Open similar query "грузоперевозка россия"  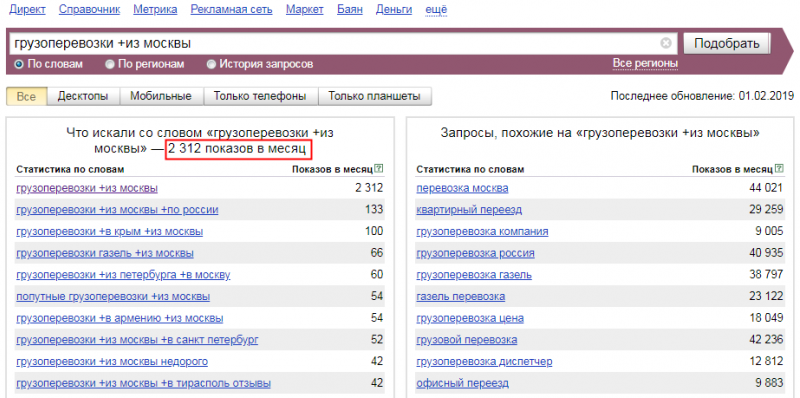(x=476, y=253)
